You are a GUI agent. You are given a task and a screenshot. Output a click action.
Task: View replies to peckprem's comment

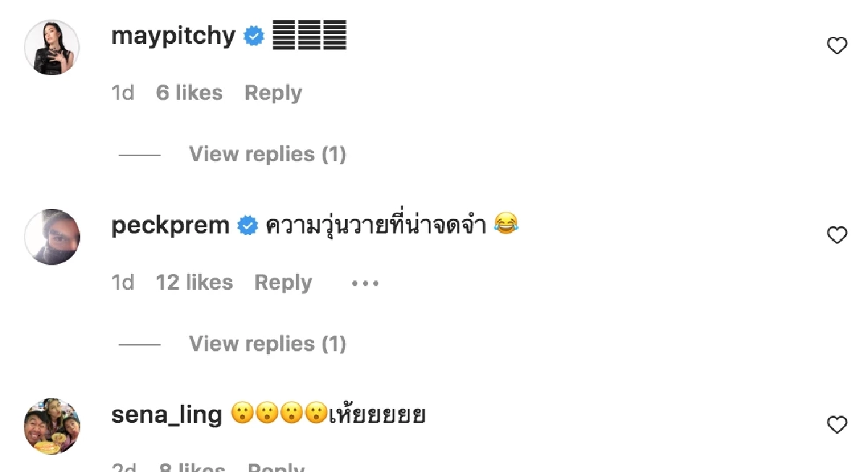tap(267, 343)
